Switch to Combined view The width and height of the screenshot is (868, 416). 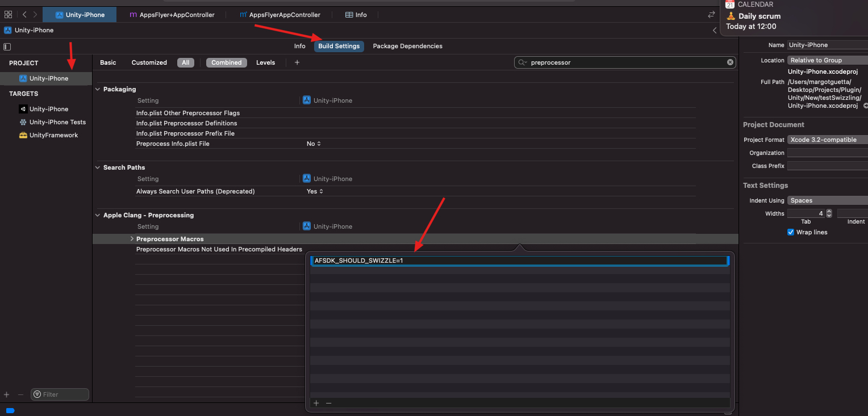tap(227, 62)
